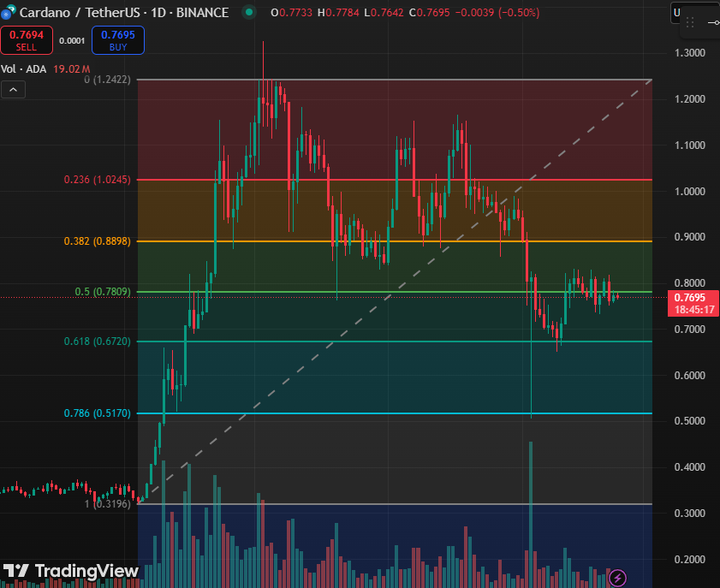This screenshot has height=588, width=720.
Task: Click the 0.8000 price axis label
Action: 689,282
